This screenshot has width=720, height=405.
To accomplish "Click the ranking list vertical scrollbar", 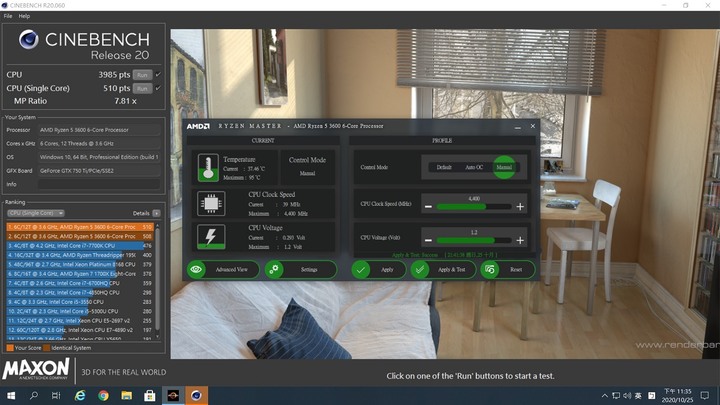I will [x=158, y=281].
